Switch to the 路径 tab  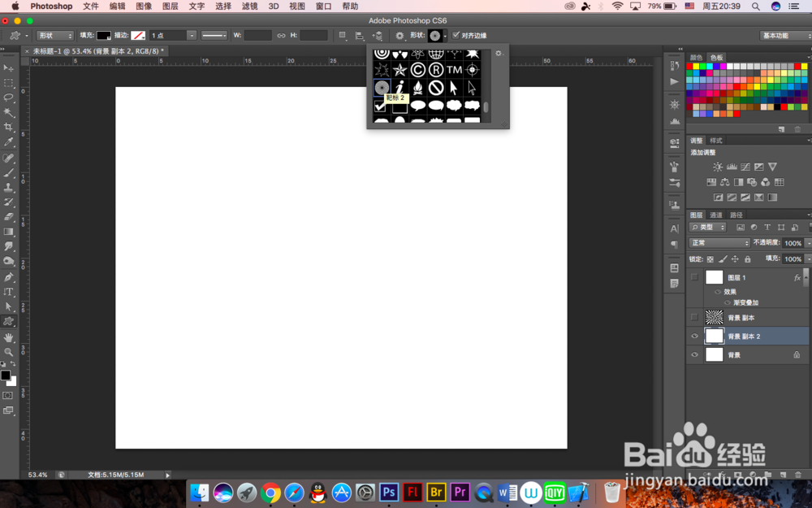click(736, 215)
